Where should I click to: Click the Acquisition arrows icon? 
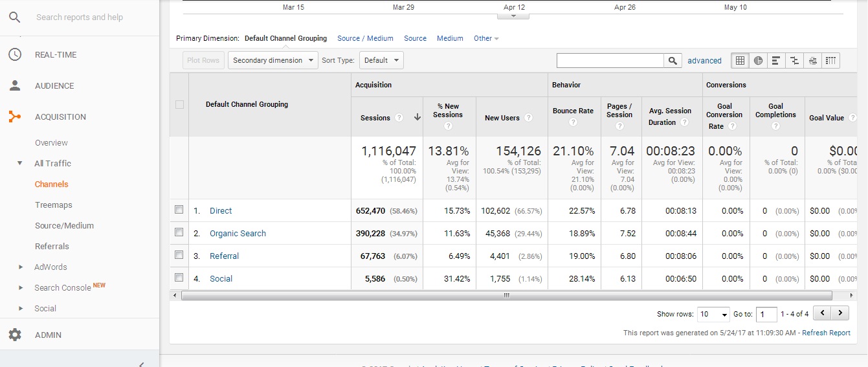[14, 117]
